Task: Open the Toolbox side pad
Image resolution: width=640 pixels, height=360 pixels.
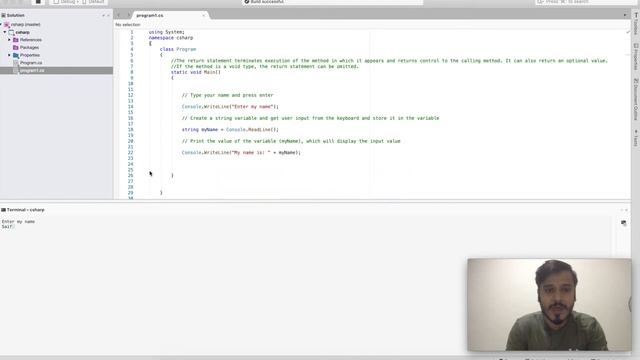Action: [636, 24]
